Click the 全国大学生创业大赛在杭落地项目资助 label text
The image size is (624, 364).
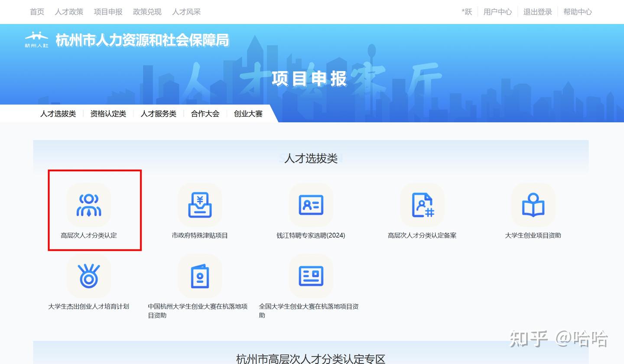point(309,311)
